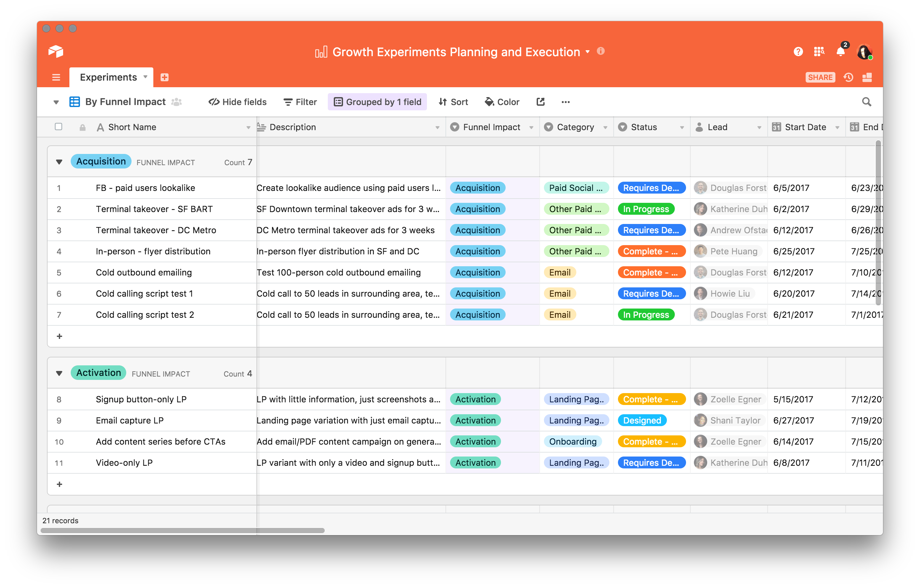Image resolution: width=920 pixels, height=588 pixels.
Task: Click the SHARE button
Action: tap(820, 78)
